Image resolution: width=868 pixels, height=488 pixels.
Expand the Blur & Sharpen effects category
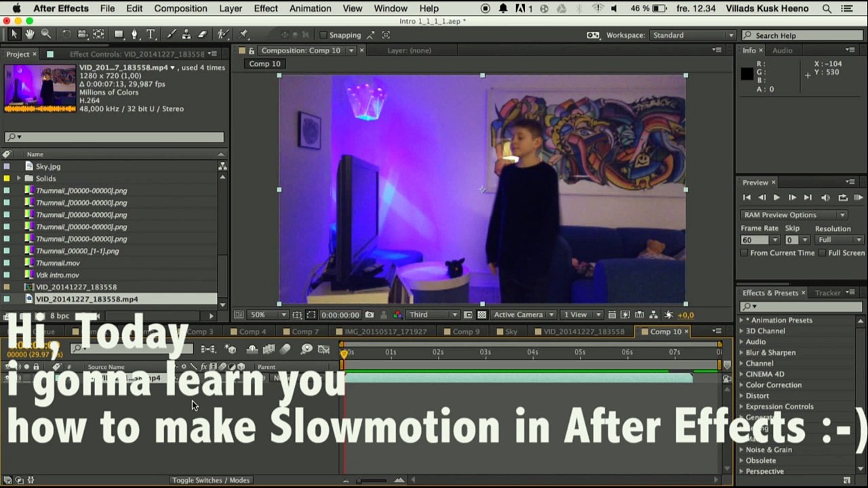[x=741, y=352]
